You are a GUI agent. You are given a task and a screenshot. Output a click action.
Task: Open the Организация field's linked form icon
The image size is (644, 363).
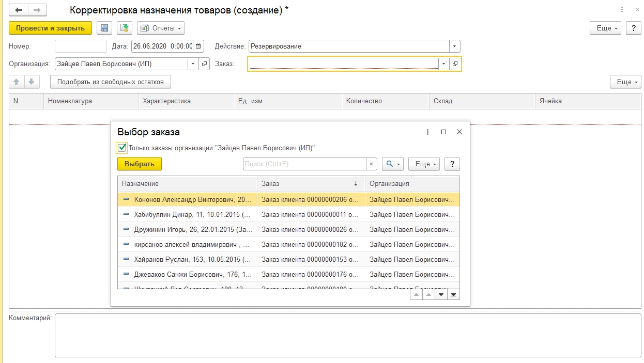coord(204,64)
